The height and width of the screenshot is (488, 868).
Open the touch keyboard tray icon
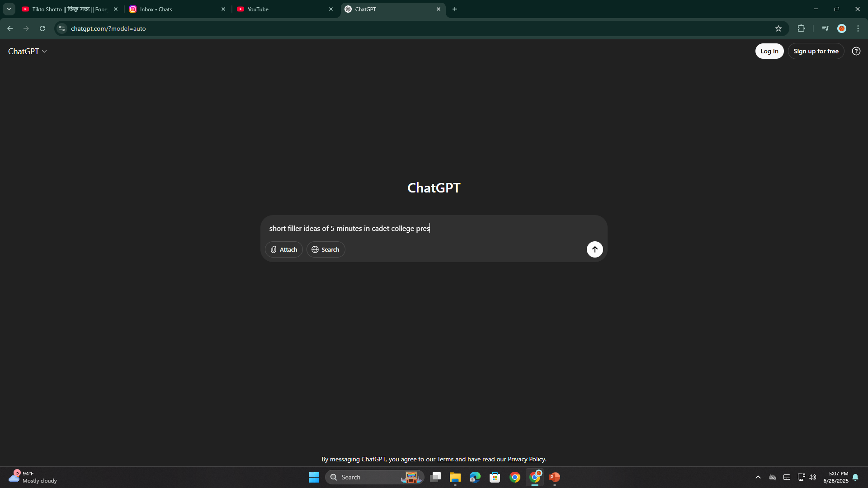[787, 477]
